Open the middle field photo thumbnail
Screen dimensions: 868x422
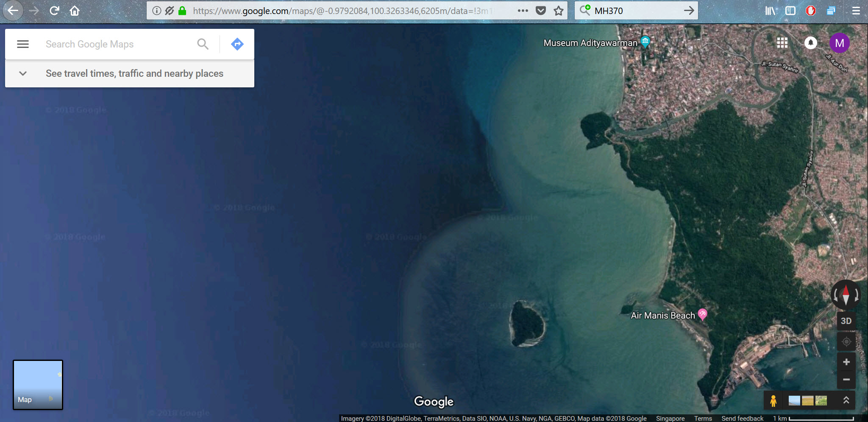pyautogui.click(x=808, y=400)
